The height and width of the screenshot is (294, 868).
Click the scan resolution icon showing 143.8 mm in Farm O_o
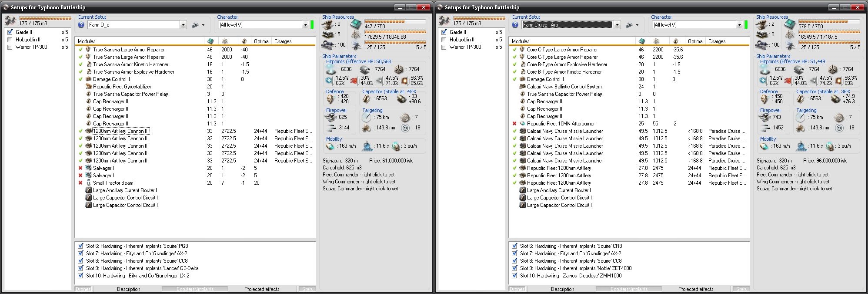367,128
